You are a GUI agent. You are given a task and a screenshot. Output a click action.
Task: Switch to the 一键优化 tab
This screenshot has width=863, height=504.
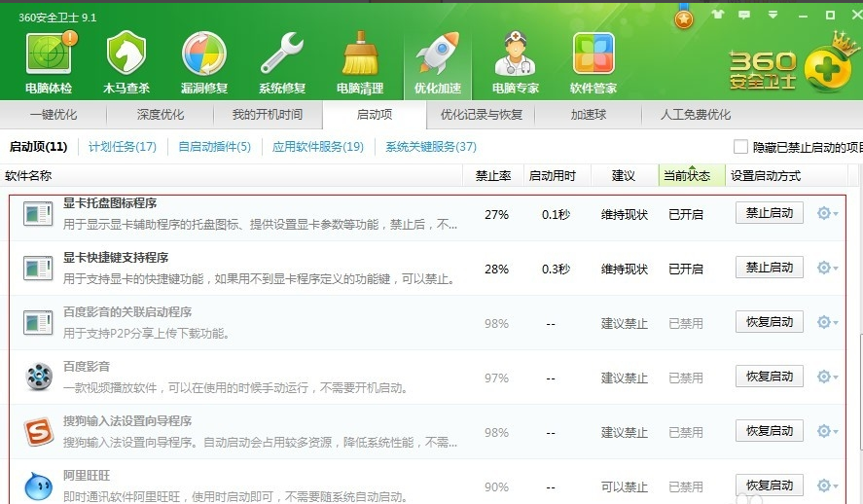tap(54, 115)
